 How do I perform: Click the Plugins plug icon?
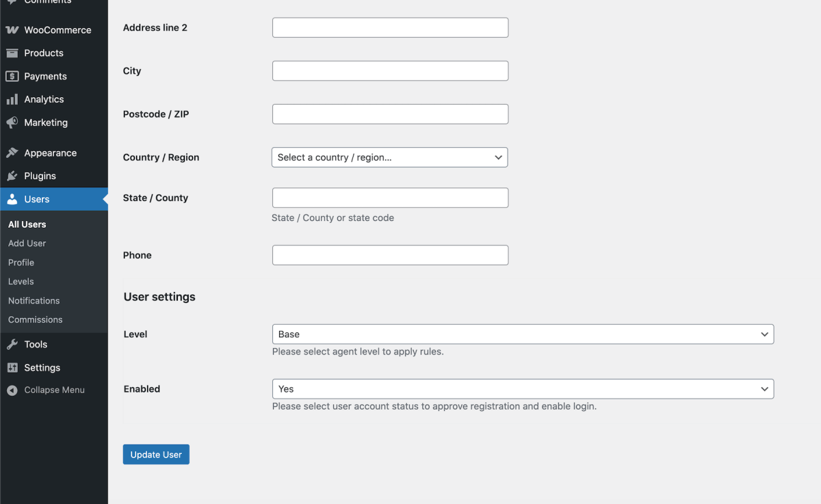[x=12, y=176]
